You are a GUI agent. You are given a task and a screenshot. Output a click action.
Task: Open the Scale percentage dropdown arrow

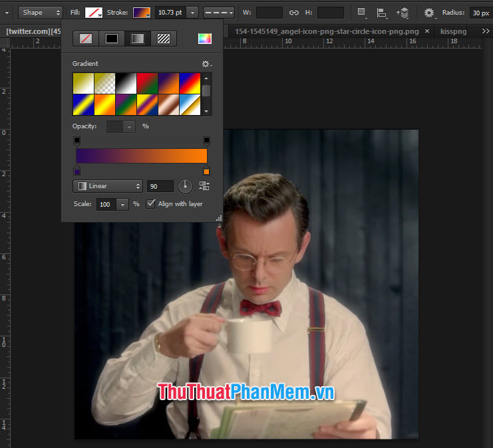coord(122,205)
